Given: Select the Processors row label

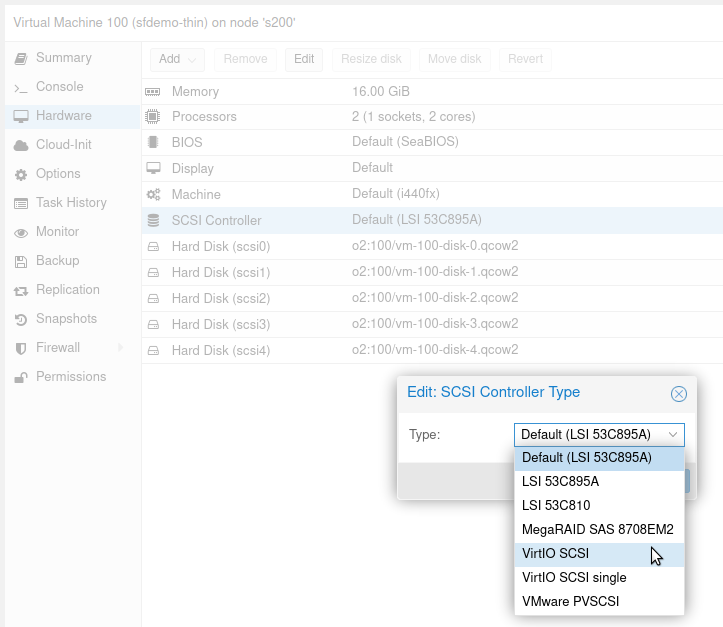Looking at the screenshot, I should 204,117.
